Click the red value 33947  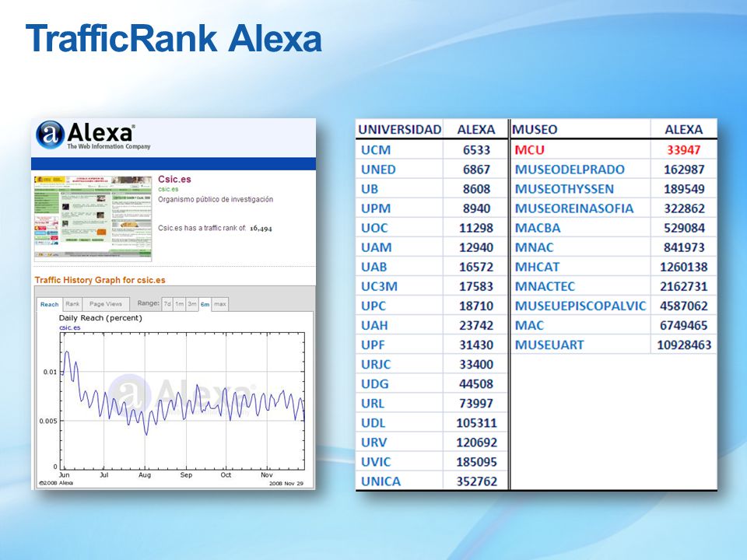pyautogui.click(x=684, y=150)
